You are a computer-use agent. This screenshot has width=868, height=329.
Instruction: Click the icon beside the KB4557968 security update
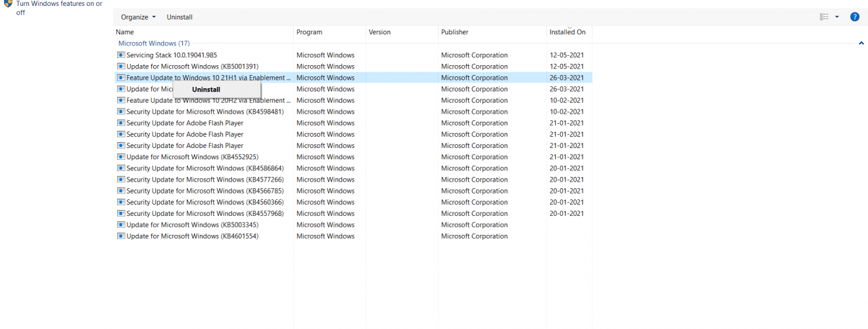121,214
